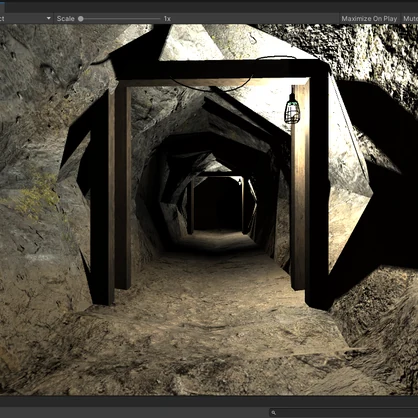Toggle Maximize On Play button
This screenshot has width=418, height=418.
(x=369, y=19)
